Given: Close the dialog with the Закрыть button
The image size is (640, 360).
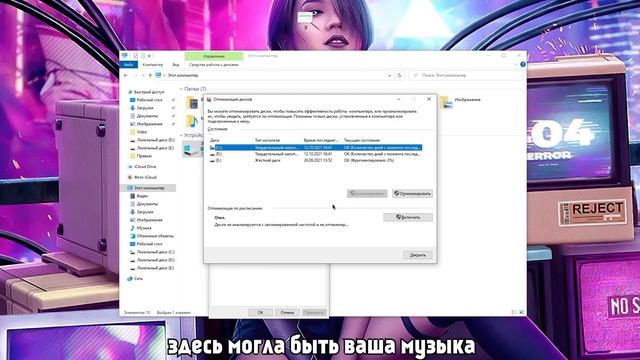Looking at the screenshot, I should click(x=418, y=255).
